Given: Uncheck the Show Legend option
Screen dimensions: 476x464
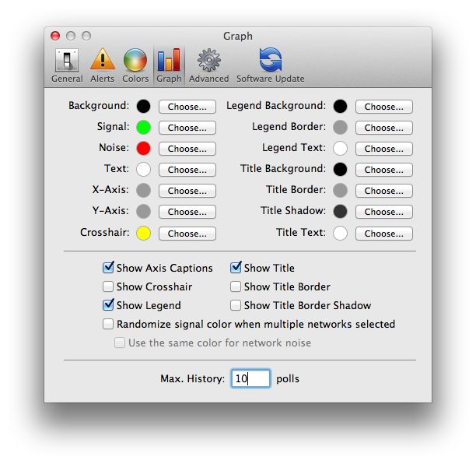Looking at the screenshot, I should 109,305.
